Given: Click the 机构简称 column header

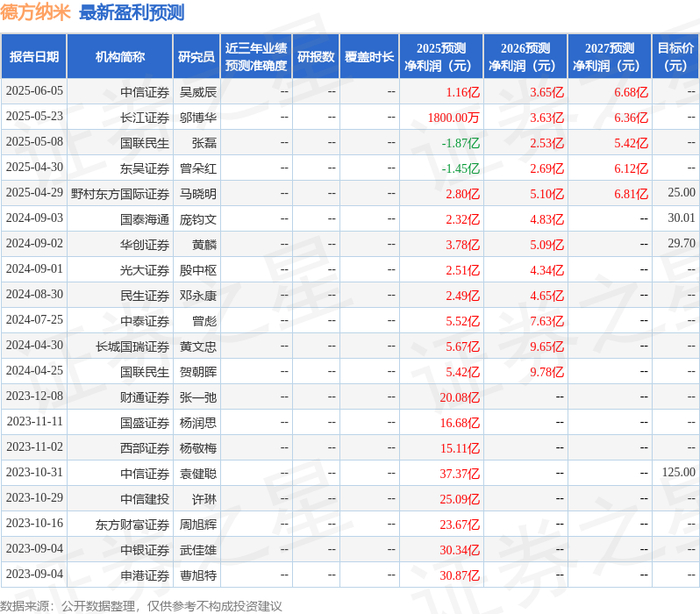Looking at the screenshot, I should (x=120, y=57).
